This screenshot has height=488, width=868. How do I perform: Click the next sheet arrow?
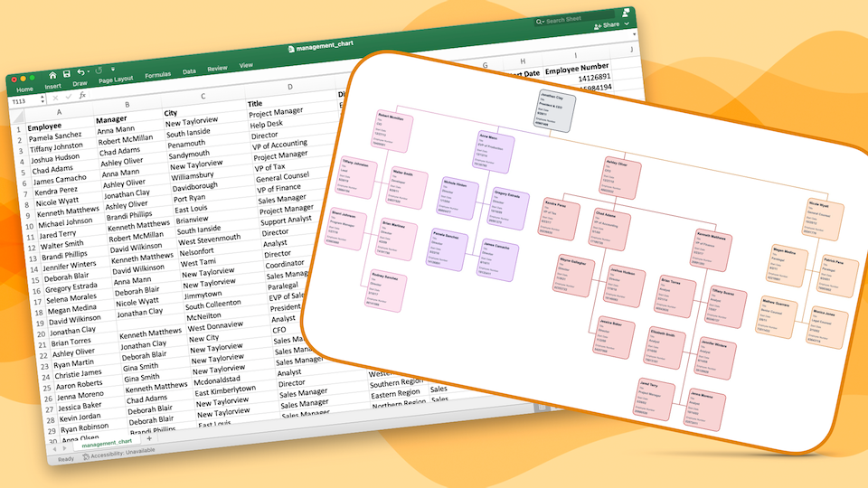coord(64,447)
